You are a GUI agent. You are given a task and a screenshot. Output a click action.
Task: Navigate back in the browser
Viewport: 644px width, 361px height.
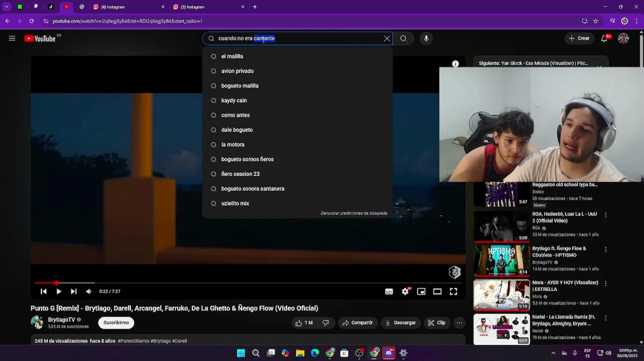(7, 21)
